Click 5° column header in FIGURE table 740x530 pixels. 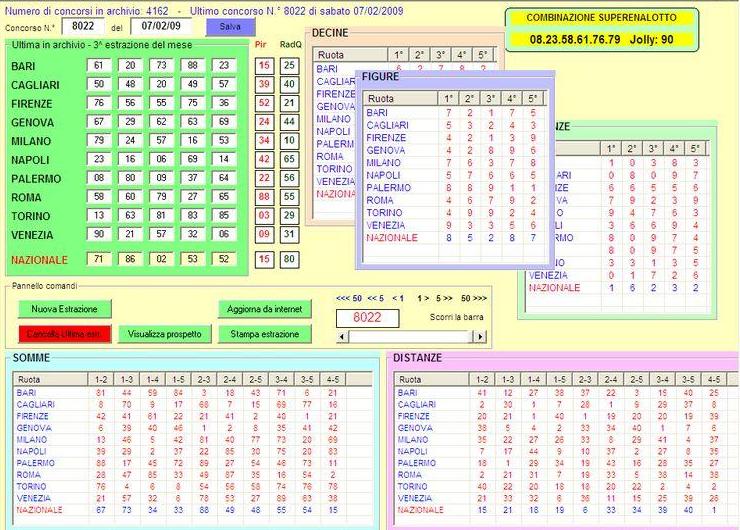pyautogui.click(x=533, y=99)
